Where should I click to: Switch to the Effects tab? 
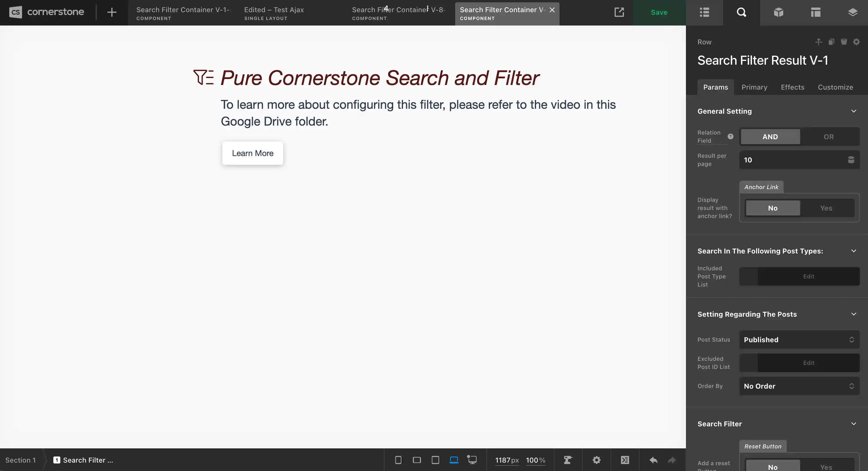pos(793,87)
